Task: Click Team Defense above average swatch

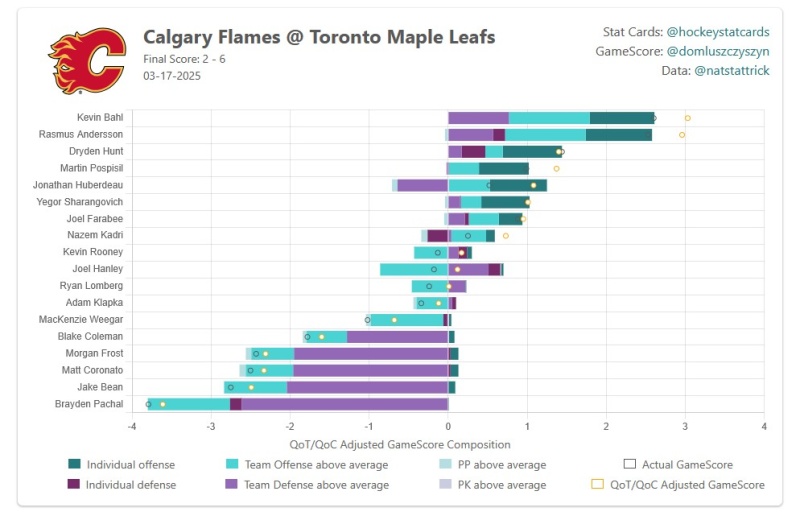Action: 232,485
